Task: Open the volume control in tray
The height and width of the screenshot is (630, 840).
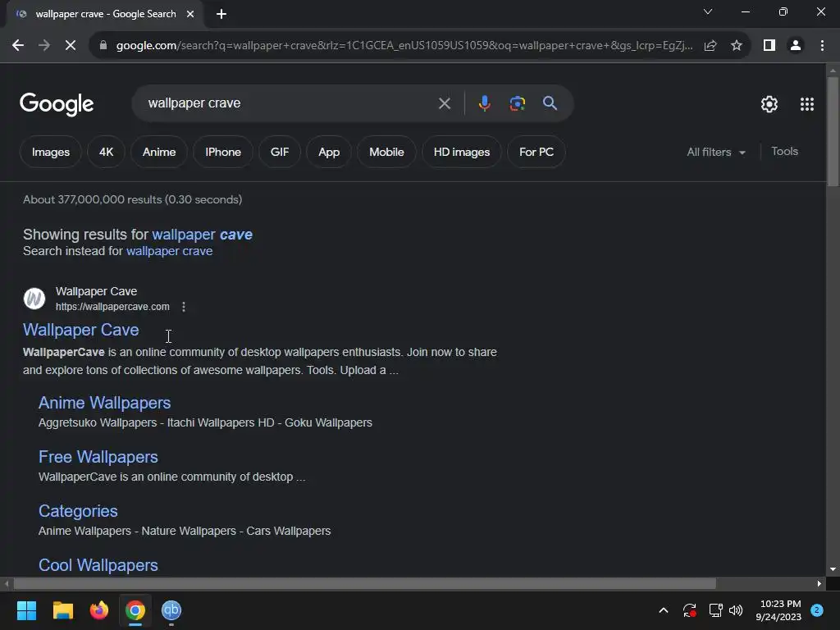Action: point(736,610)
